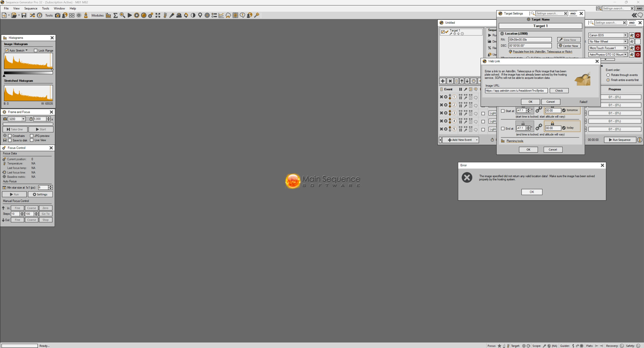The image size is (644, 348).
Task: Open settings wrench for AstroPhysics mount
Action: [632, 55]
